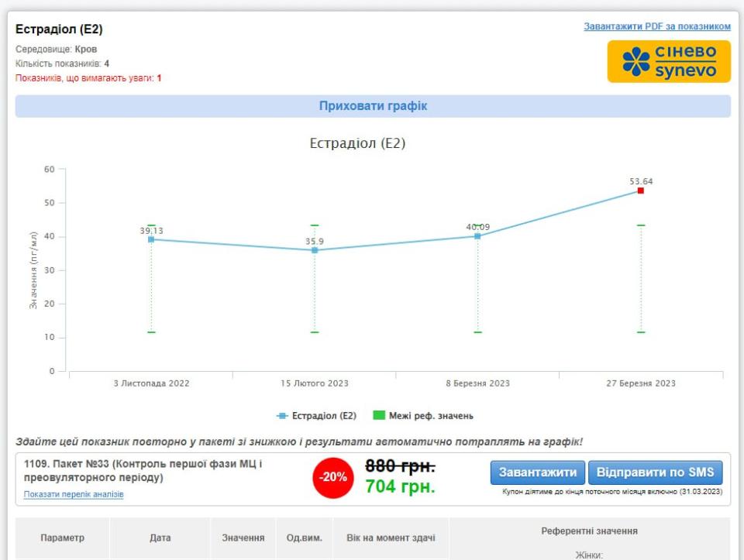Click the 3 Листопада 2022 axis label
Screen dimensions: 744x560
pyautogui.click(x=151, y=383)
